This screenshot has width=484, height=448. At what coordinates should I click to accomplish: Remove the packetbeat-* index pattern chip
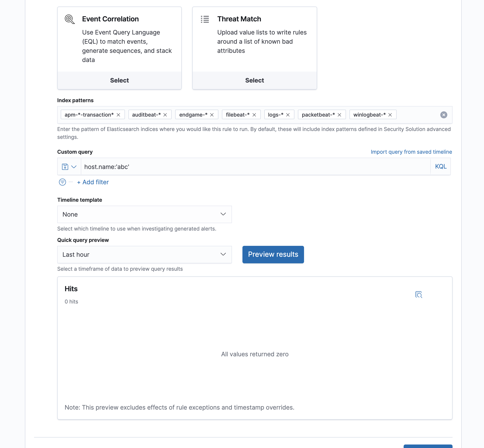point(339,115)
